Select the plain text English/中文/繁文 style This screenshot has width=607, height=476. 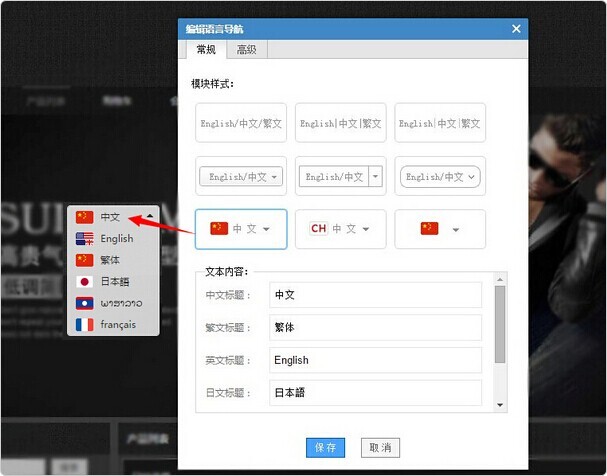tap(241, 123)
